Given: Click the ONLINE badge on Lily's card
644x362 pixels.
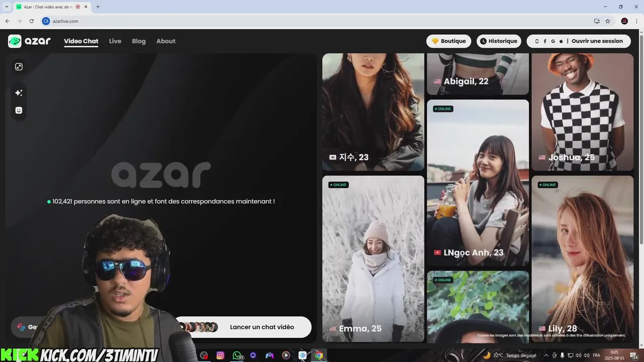Looking at the screenshot, I should click(x=547, y=185).
